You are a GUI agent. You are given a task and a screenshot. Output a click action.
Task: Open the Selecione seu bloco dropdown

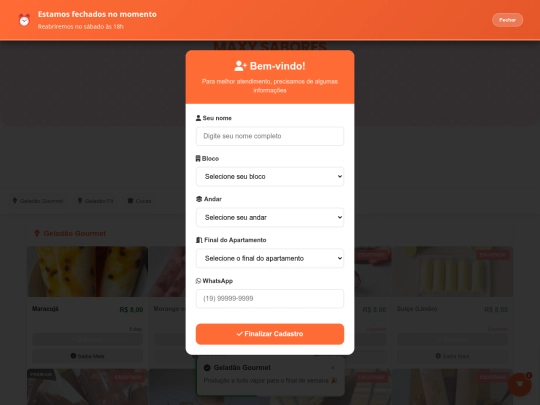click(x=270, y=177)
